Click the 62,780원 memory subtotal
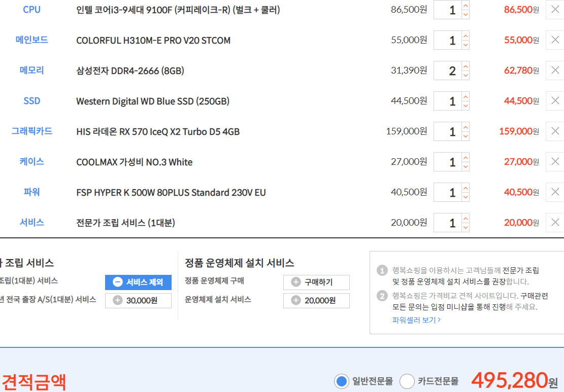 (x=521, y=70)
